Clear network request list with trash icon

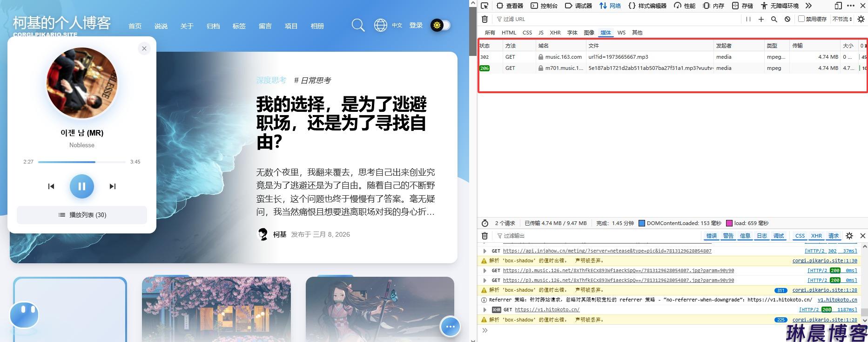pyautogui.click(x=484, y=19)
